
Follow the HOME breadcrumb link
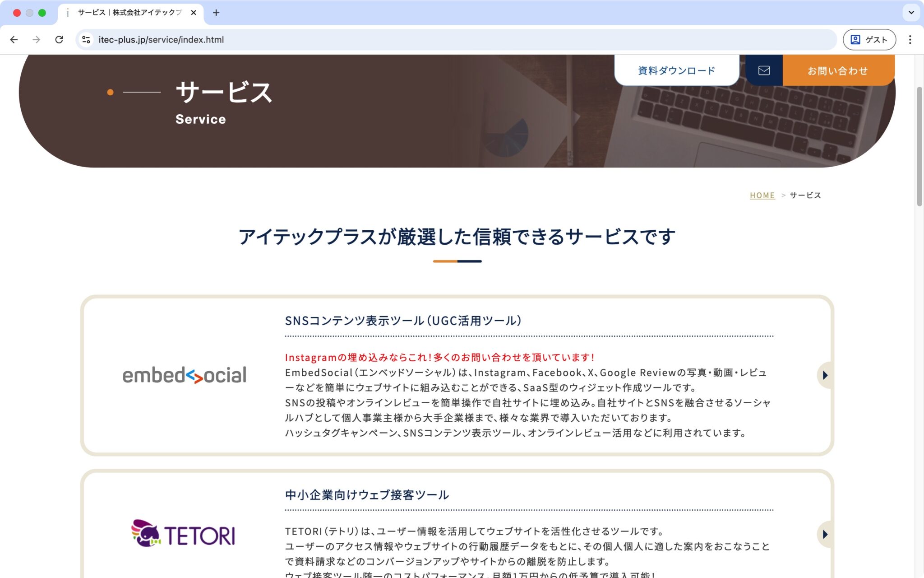(x=762, y=196)
